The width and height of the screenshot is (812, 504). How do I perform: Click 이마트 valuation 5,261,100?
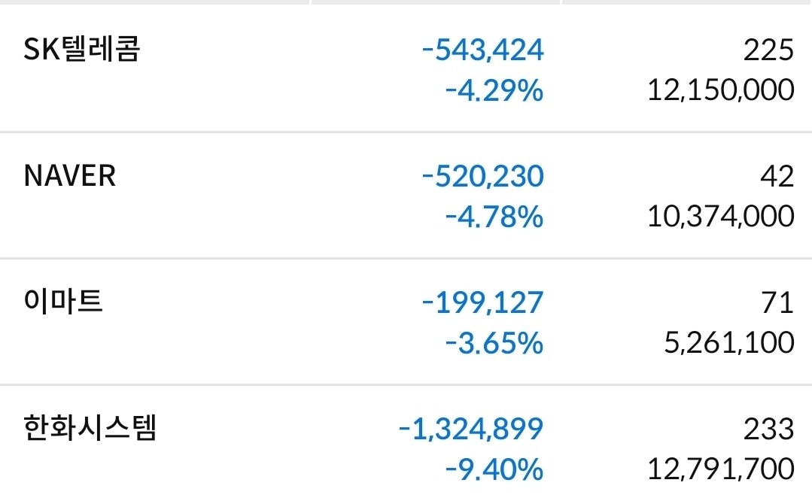pyautogui.click(x=729, y=342)
